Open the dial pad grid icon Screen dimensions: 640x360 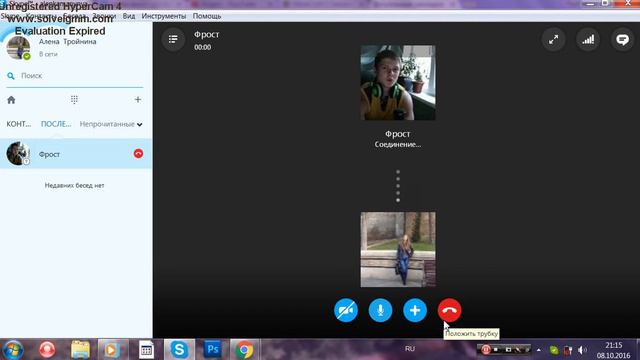click(74, 100)
